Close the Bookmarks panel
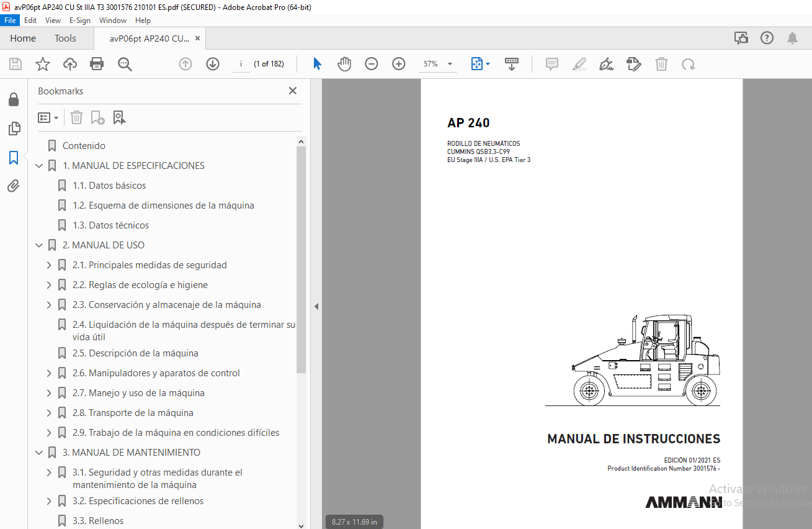 [293, 91]
